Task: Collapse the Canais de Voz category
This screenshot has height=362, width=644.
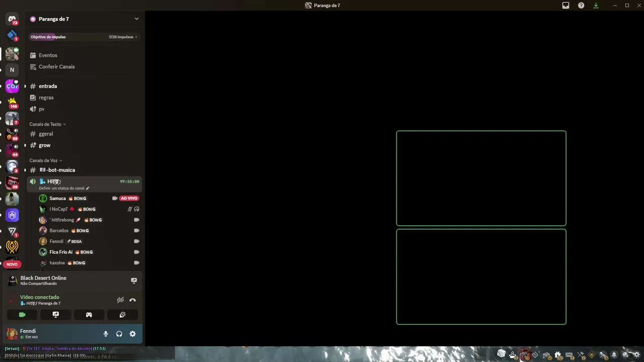Action: tap(46, 160)
